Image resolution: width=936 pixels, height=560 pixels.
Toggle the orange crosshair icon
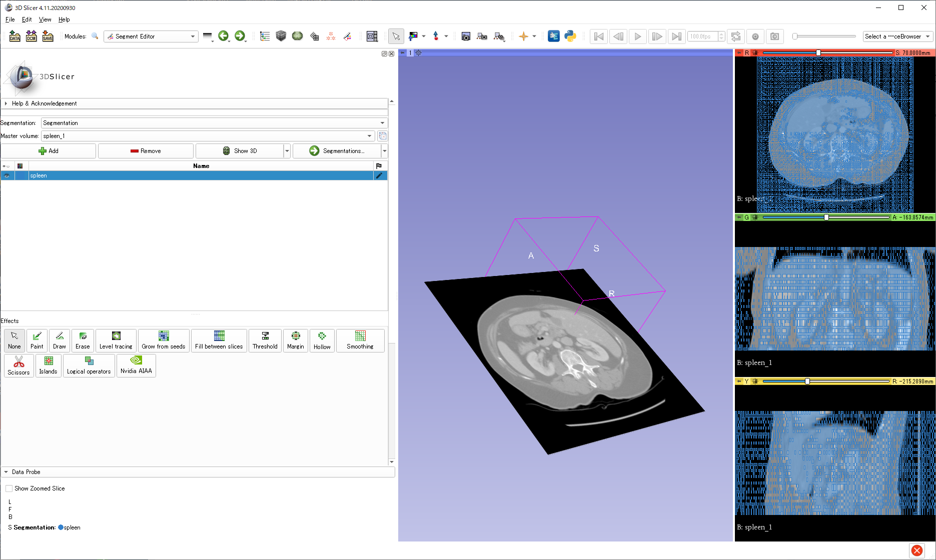pyautogui.click(x=523, y=36)
